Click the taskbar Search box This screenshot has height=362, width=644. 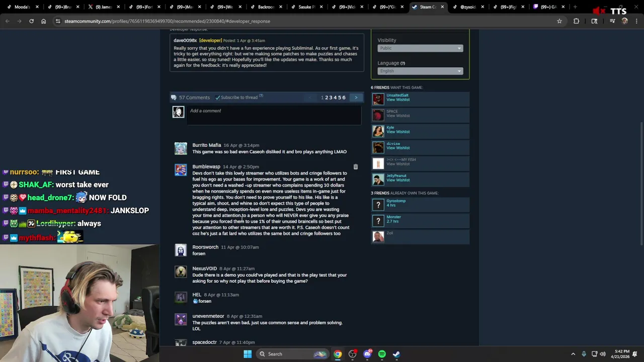293,354
